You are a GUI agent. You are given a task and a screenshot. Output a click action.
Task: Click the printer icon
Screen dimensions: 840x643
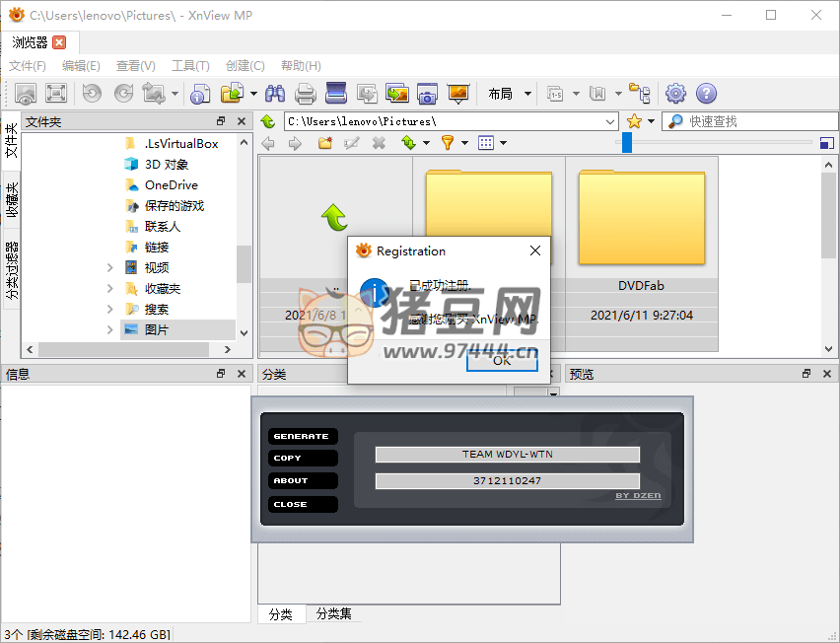tap(306, 94)
